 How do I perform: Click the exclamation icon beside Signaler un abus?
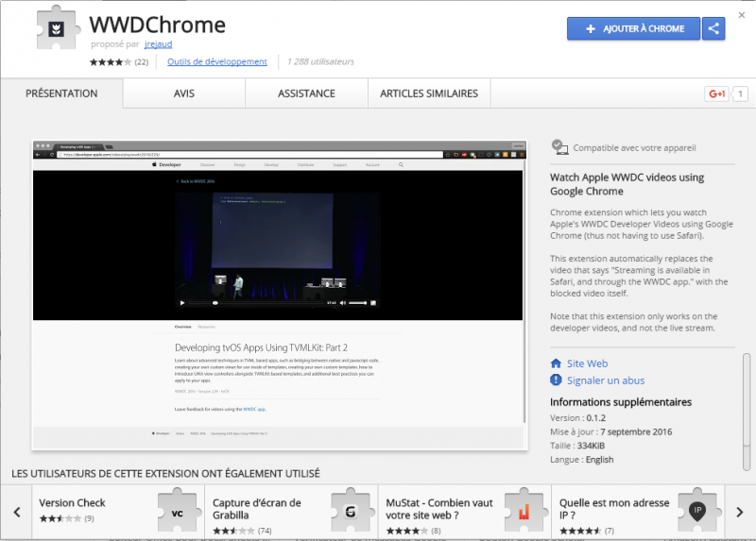click(x=556, y=380)
